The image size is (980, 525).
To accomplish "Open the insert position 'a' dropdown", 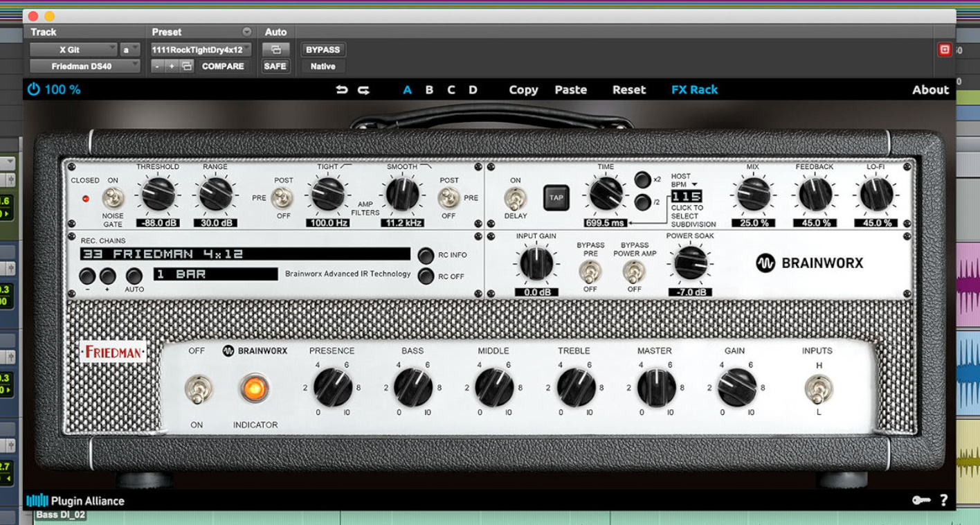I will 130,50.
